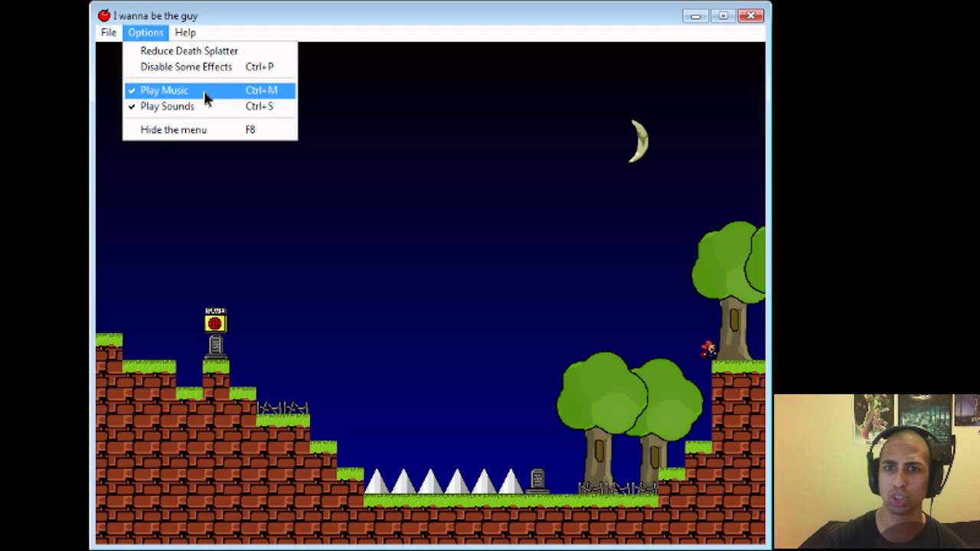Open the File menu
This screenshot has width=980, height=551.
point(109,33)
